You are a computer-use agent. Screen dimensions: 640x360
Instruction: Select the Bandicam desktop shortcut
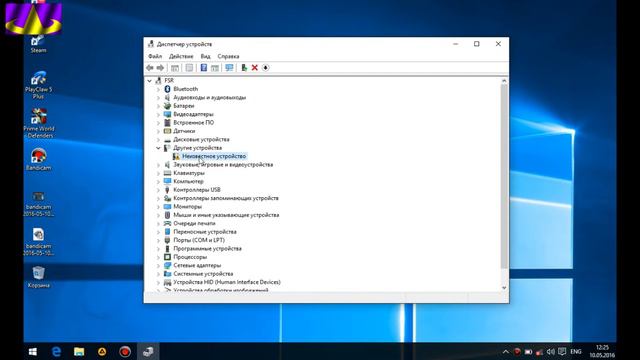point(38,159)
